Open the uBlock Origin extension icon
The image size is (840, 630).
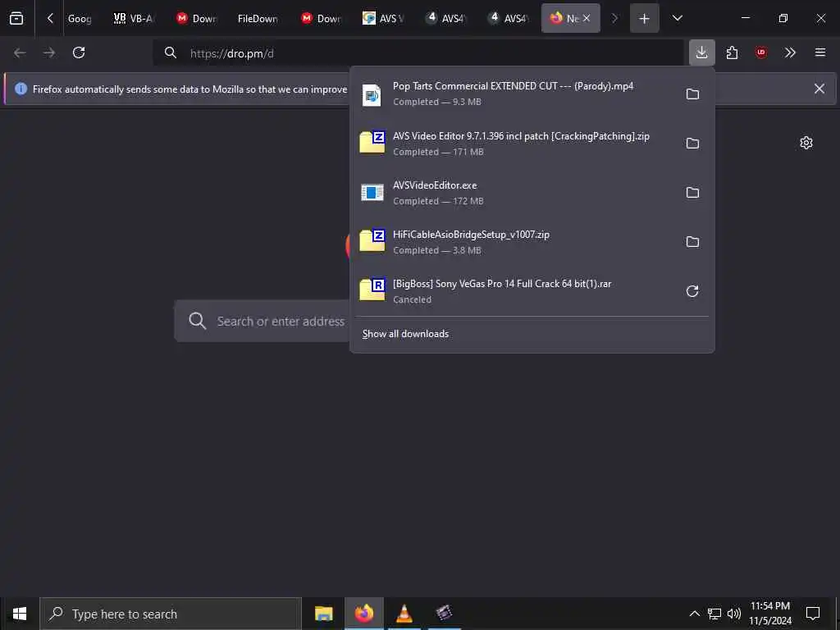[761, 52]
